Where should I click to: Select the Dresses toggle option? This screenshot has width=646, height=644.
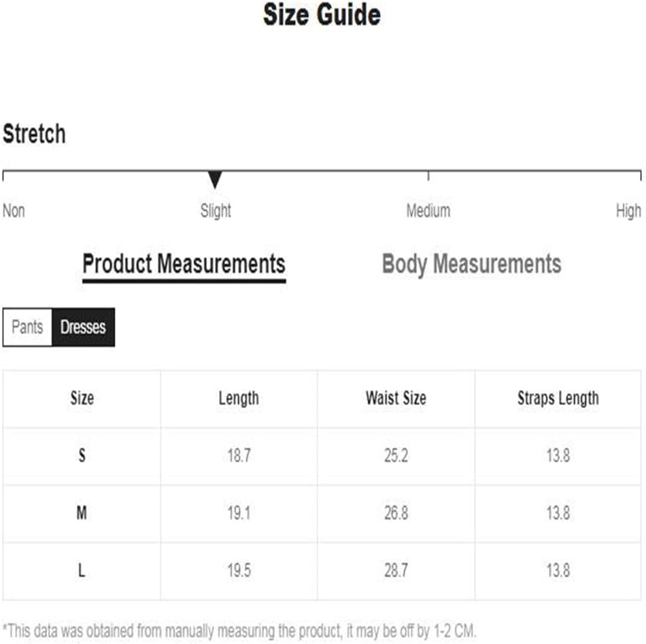(x=83, y=327)
